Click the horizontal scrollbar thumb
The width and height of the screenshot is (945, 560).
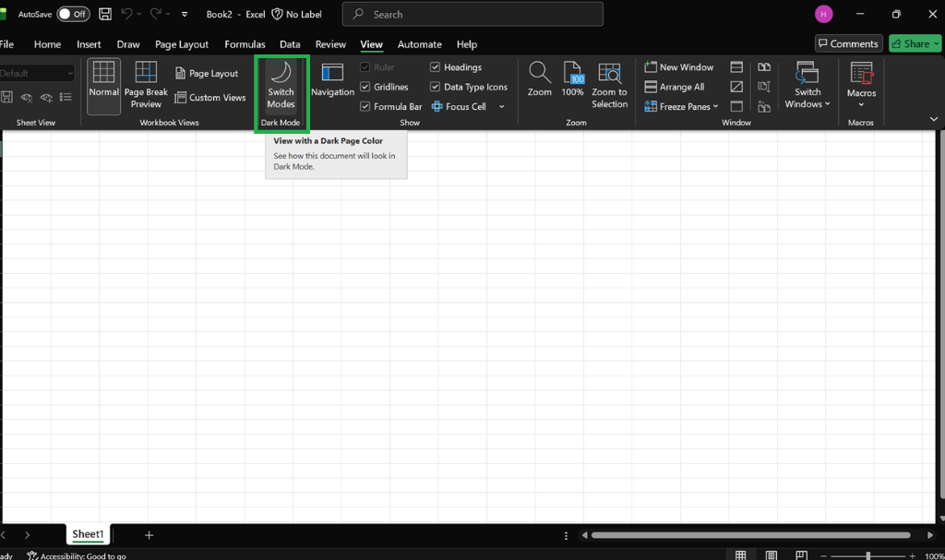click(x=751, y=535)
